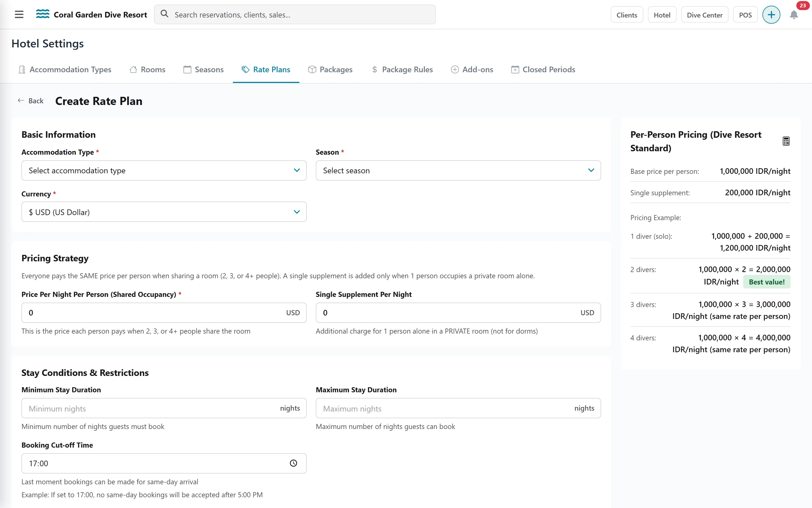Click the Price Per Night Per Person field
The image size is (812, 508).
pos(164,313)
